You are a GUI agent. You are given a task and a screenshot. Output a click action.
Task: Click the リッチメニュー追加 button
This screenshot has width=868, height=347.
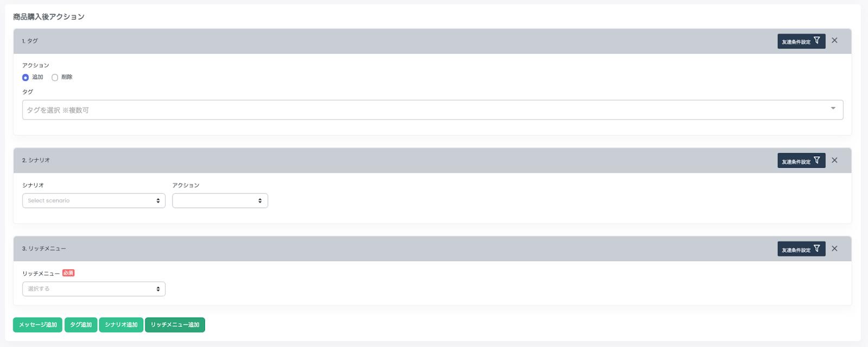(175, 325)
